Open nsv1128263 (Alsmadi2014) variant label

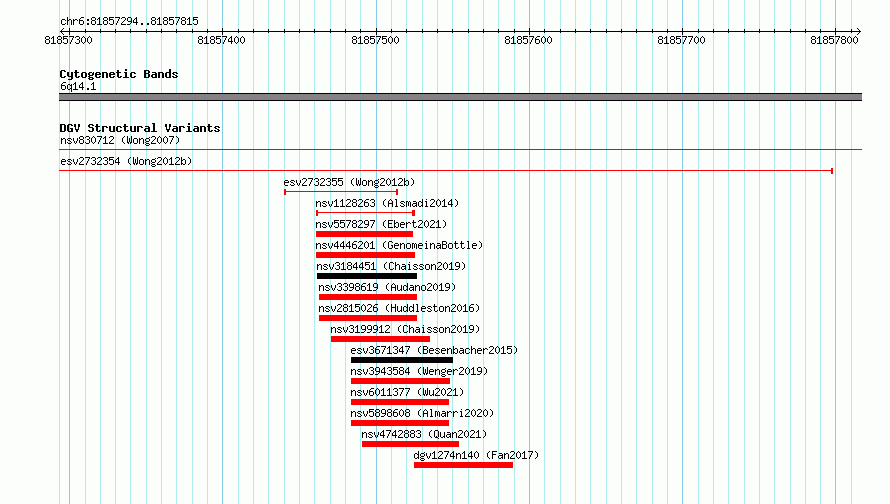point(387,203)
